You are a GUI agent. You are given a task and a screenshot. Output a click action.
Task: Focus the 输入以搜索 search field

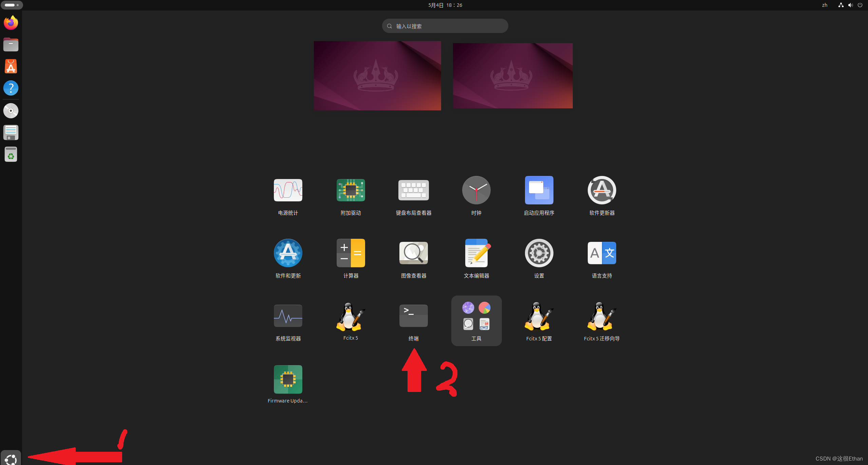(445, 26)
